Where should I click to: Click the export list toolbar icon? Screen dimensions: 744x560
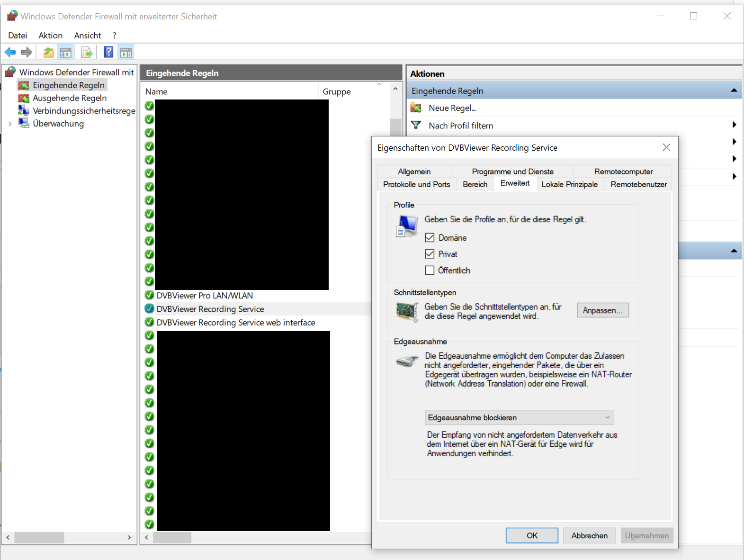86,52
